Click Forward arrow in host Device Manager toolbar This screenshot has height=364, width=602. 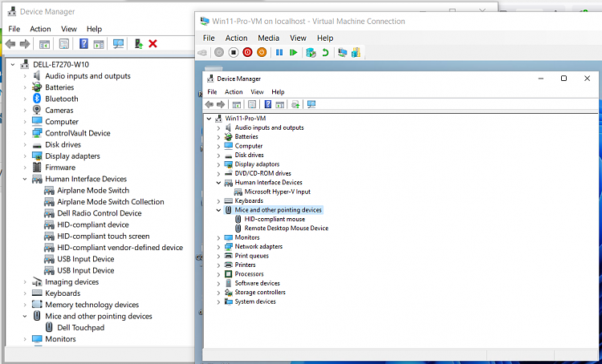click(x=25, y=44)
